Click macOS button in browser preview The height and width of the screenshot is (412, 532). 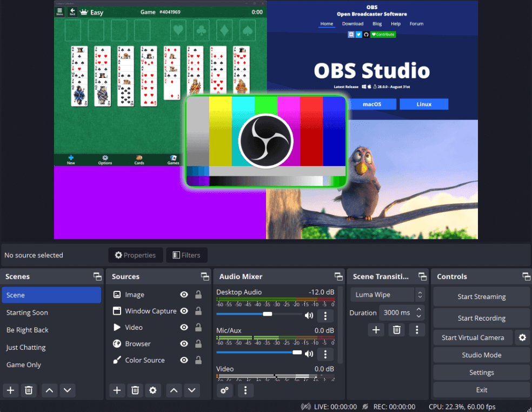372,104
